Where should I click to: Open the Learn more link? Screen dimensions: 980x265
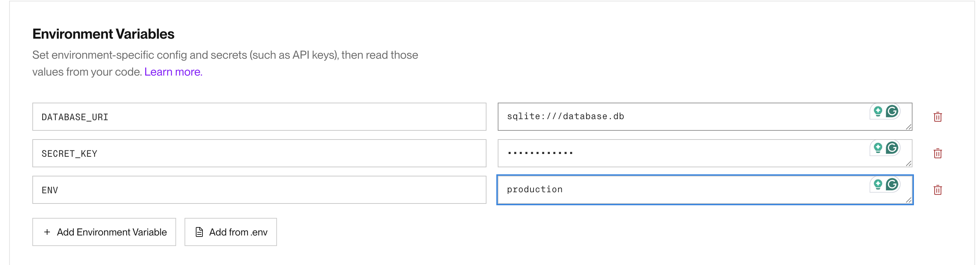[173, 72]
